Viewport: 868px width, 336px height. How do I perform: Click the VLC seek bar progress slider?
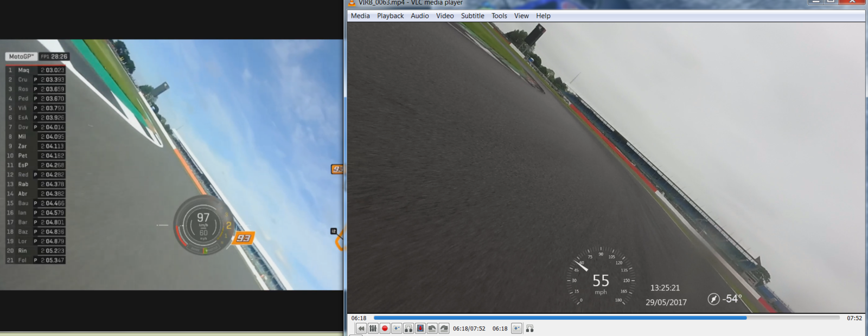click(607, 318)
